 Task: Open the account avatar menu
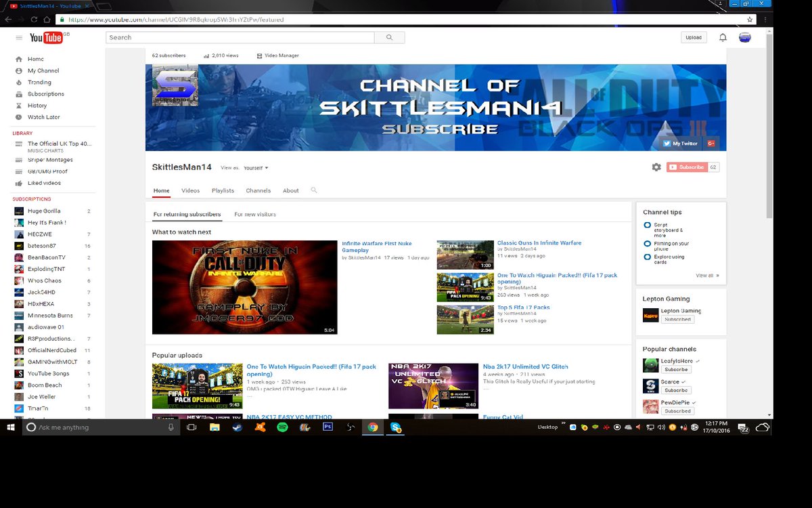[x=744, y=38]
